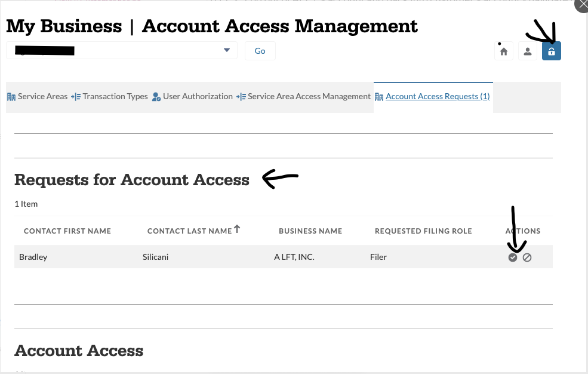Click the Go button

pyautogui.click(x=260, y=51)
